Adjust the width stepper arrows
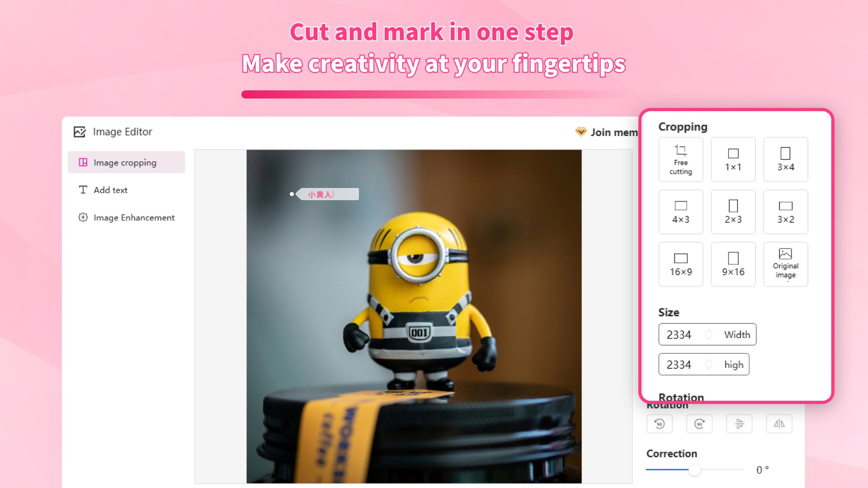868x488 pixels. pos(709,334)
